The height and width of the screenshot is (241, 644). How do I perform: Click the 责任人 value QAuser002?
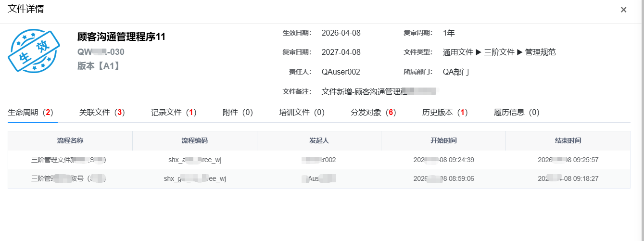pos(341,72)
